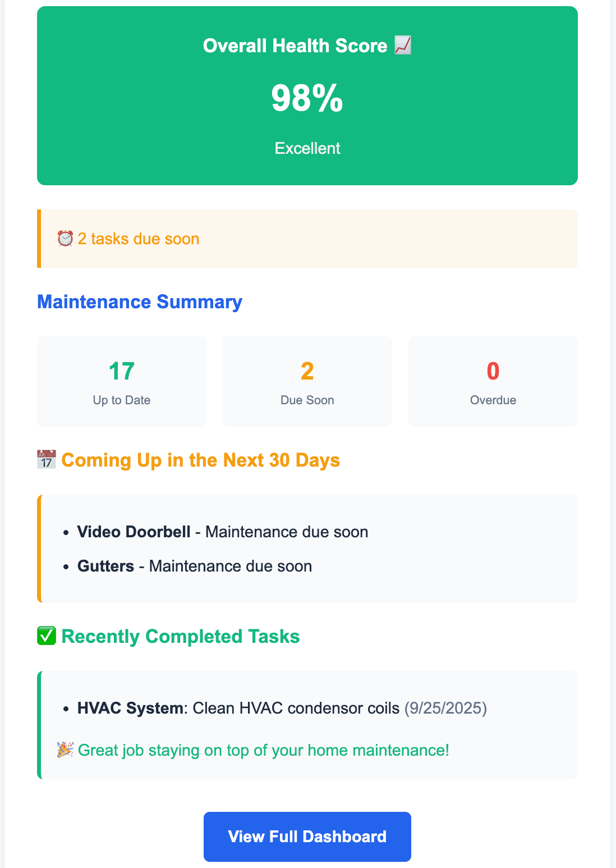
Task: Select the 17 Up to Date card
Action: pyautogui.click(x=122, y=381)
